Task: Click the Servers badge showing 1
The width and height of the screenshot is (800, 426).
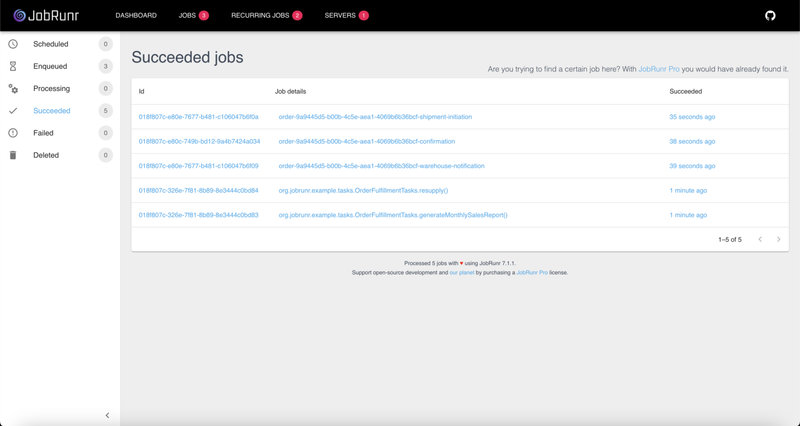Action: pyautogui.click(x=363, y=15)
